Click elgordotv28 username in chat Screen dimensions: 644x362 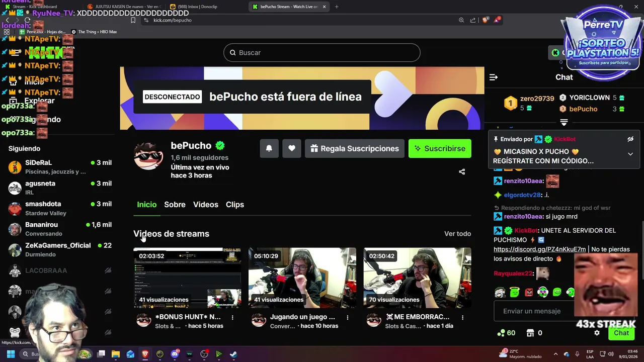[x=522, y=195]
